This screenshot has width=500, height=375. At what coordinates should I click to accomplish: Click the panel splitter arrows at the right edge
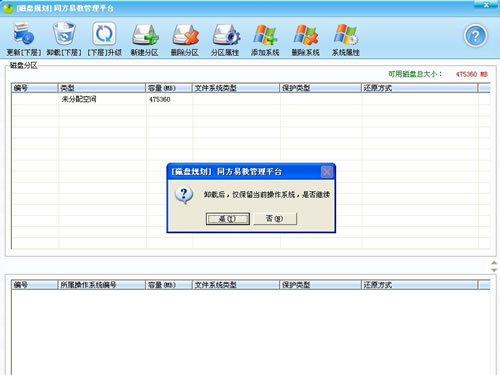[494, 266]
